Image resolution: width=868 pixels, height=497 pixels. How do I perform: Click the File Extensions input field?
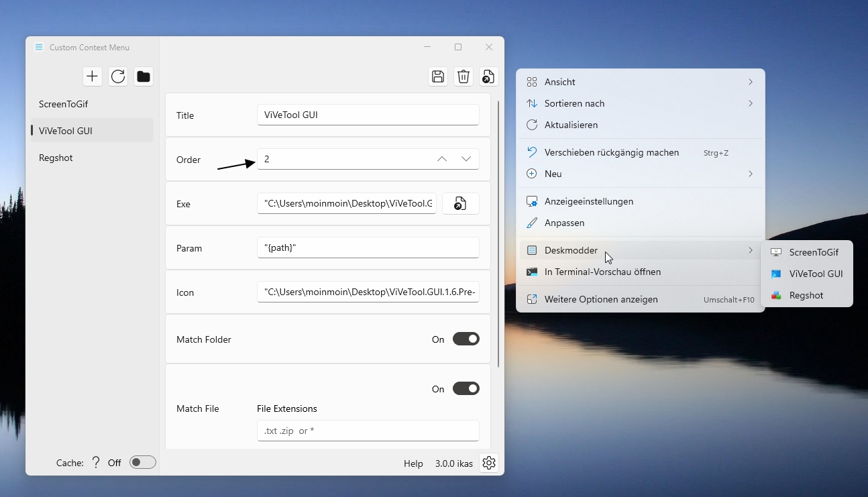point(368,431)
